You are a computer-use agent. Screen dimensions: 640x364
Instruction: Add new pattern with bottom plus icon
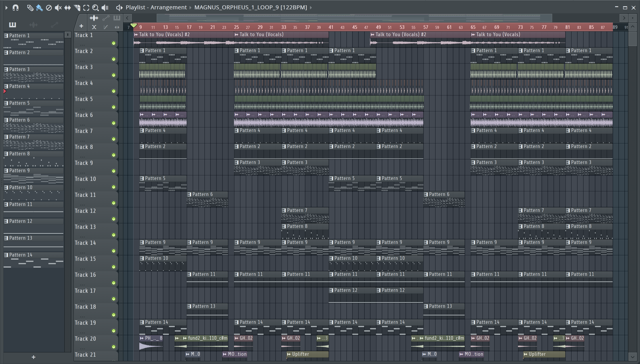coord(34,357)
